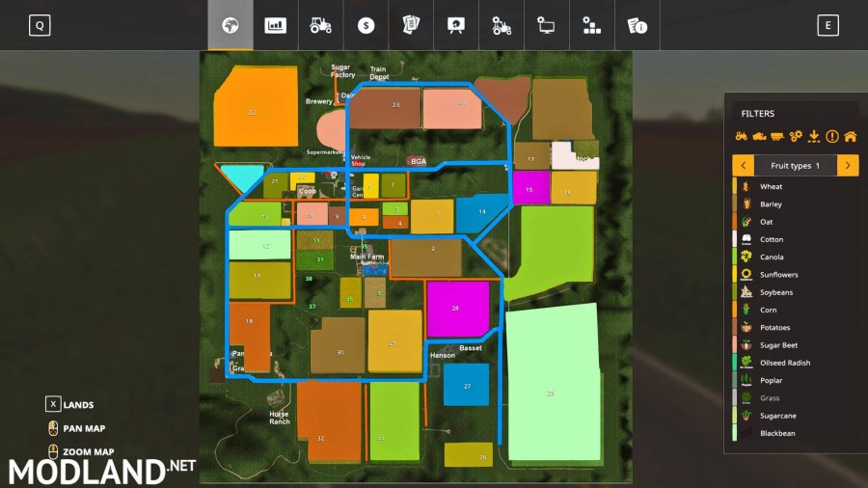
Task: Toggle Wheat fruit type visibility
Action: tap(796, 186)
